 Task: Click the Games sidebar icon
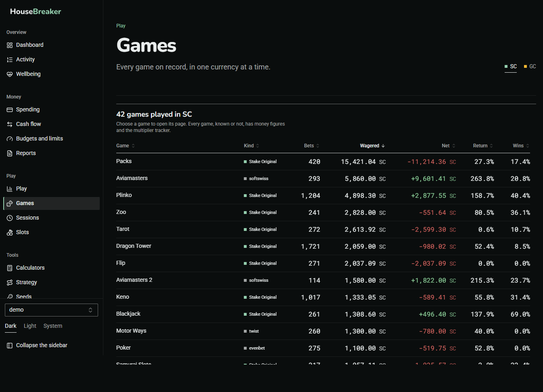pyautogui.click(x=10, y=203)
